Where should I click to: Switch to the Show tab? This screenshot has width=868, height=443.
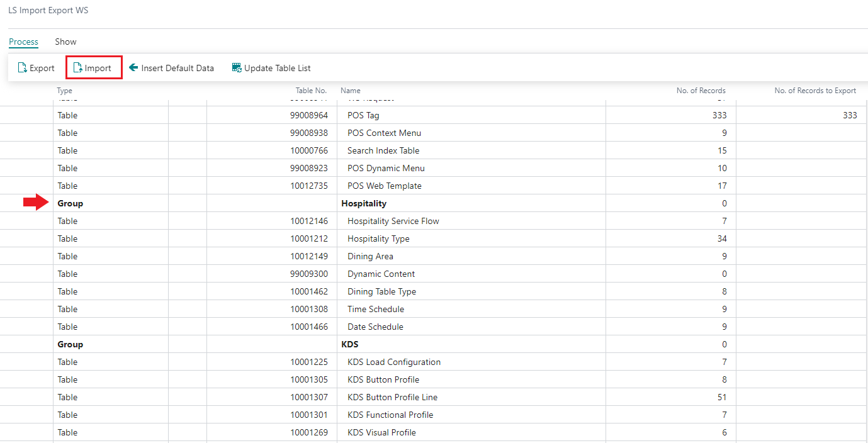[x=65, y=42]
